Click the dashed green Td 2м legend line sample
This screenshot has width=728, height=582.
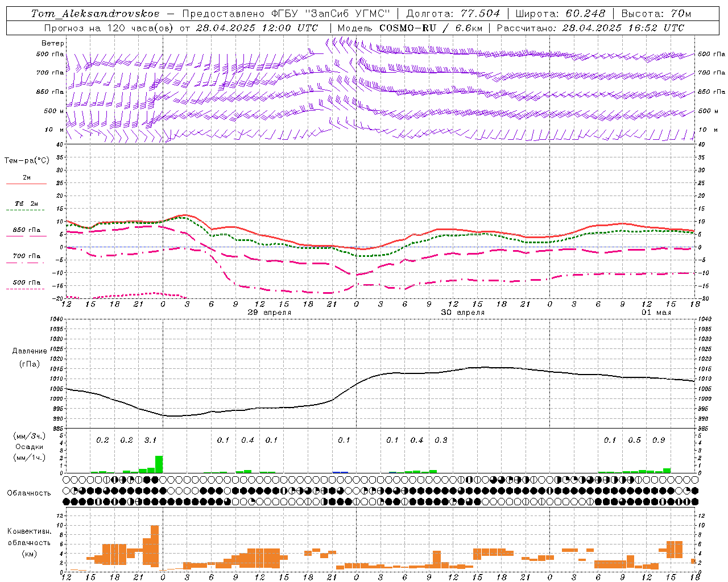[x=26, y=210]
